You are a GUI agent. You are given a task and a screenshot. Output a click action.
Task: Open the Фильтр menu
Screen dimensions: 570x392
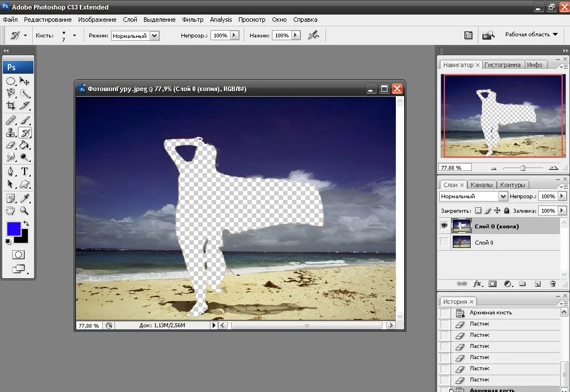pos(193,20)
